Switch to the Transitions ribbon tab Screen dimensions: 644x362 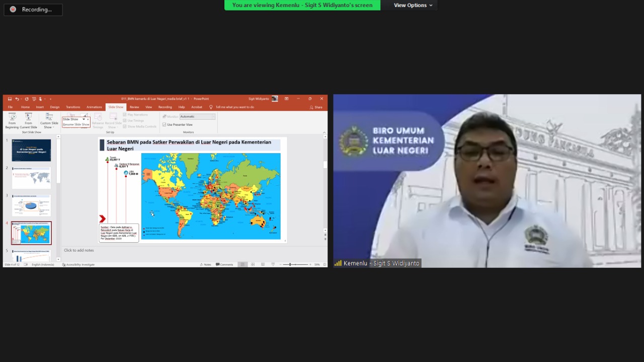click(x=73, y=107)
